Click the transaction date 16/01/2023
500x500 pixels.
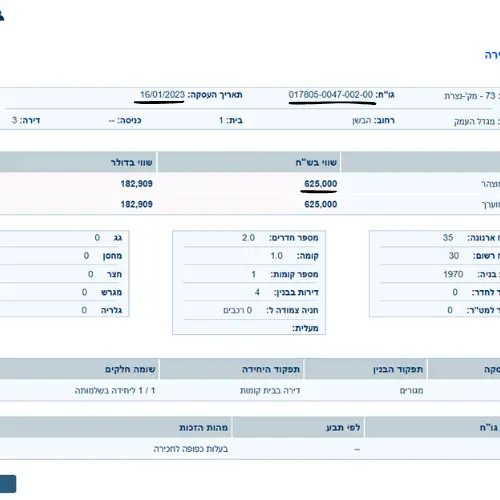162,95
